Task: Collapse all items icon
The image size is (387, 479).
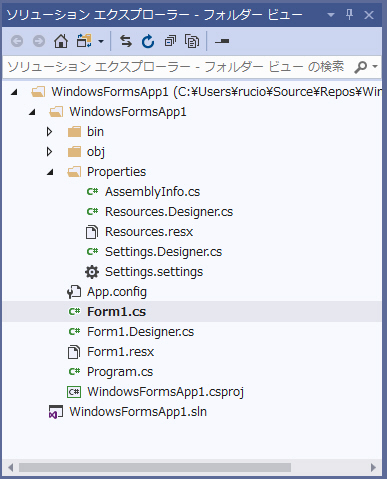Action: click(x=170, y=41)
